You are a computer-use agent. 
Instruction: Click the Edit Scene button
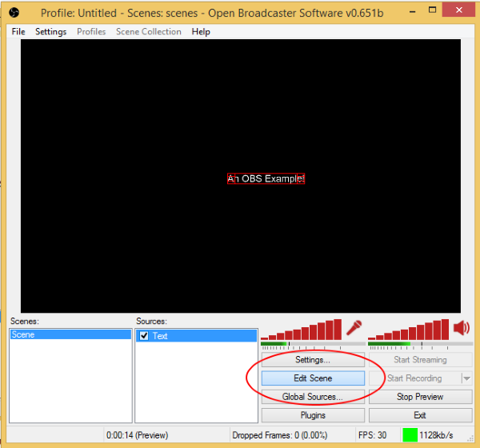click(x=313, y=378)
